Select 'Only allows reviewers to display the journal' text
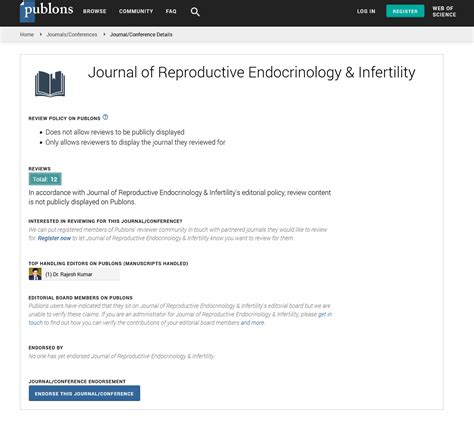The image size is (474, 431). (x=135, y=142)
